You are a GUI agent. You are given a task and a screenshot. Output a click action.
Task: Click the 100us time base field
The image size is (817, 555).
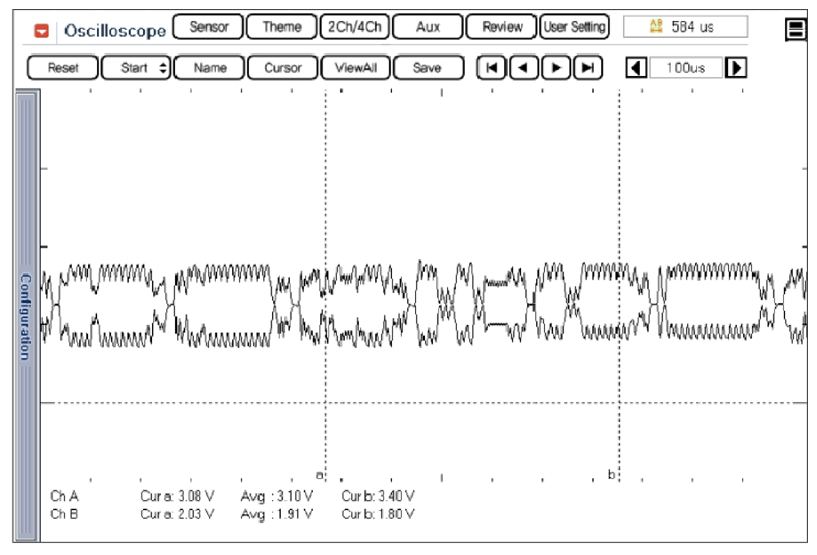685,68
